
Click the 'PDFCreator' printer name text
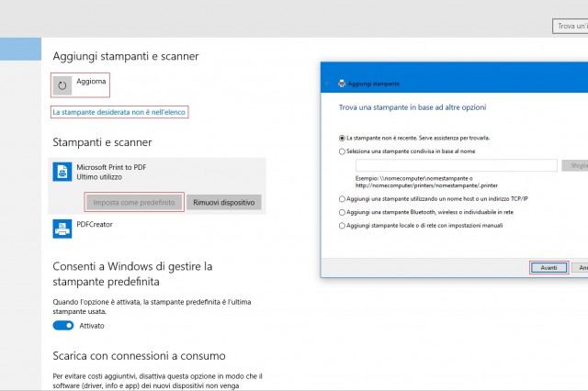(x=95, y=224)
